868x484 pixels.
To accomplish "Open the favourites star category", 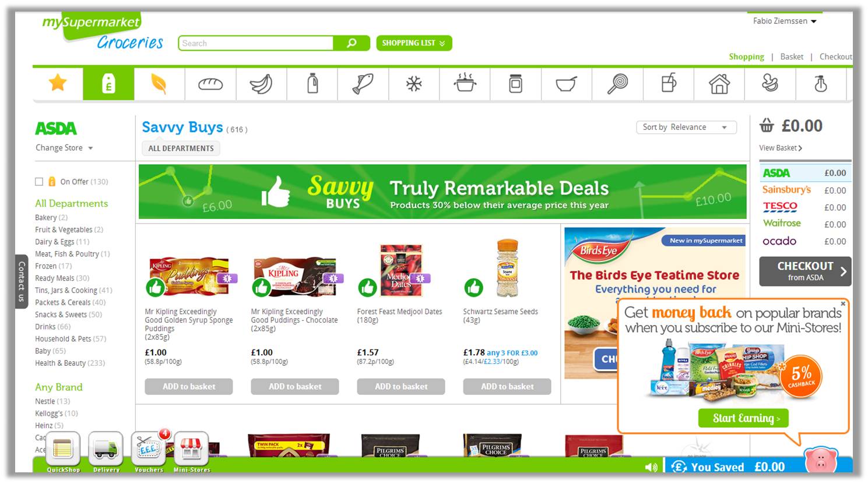I will coord(58,83).
